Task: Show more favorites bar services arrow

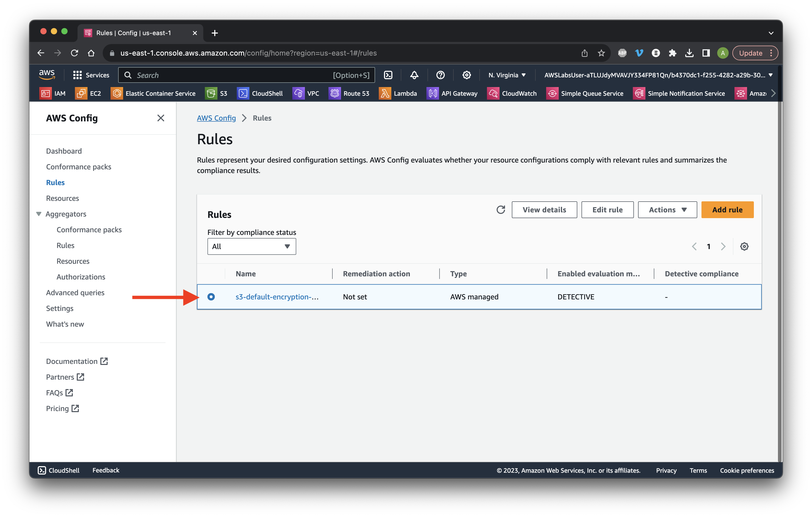Action: point(773,94)
